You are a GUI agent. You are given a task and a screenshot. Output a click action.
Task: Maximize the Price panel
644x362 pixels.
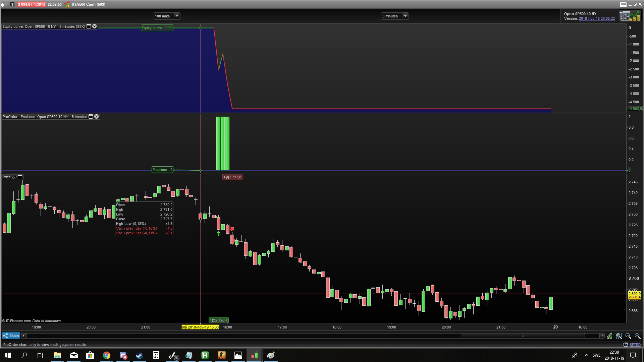click(20, 177)
